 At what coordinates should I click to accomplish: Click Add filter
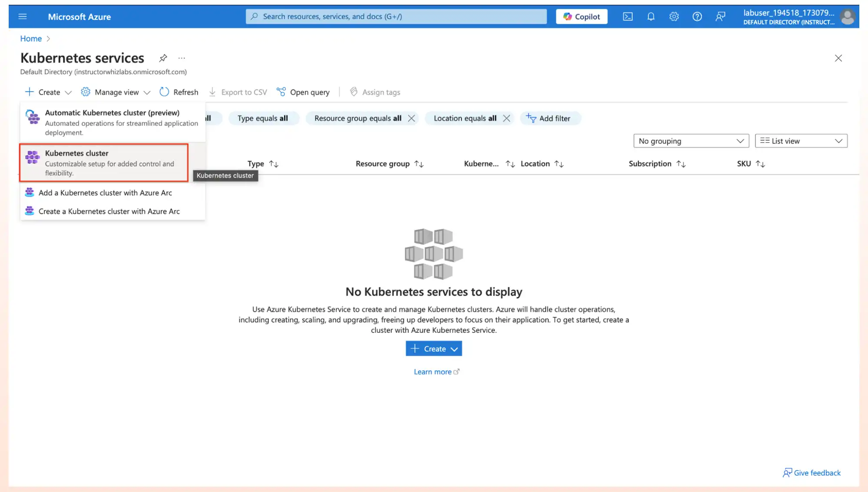pyautogui.click(x=550, y=118)
